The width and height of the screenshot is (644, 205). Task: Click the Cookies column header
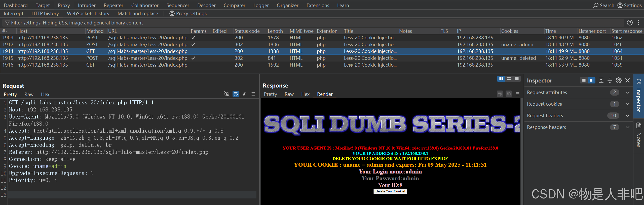click(x=522, y=31)
